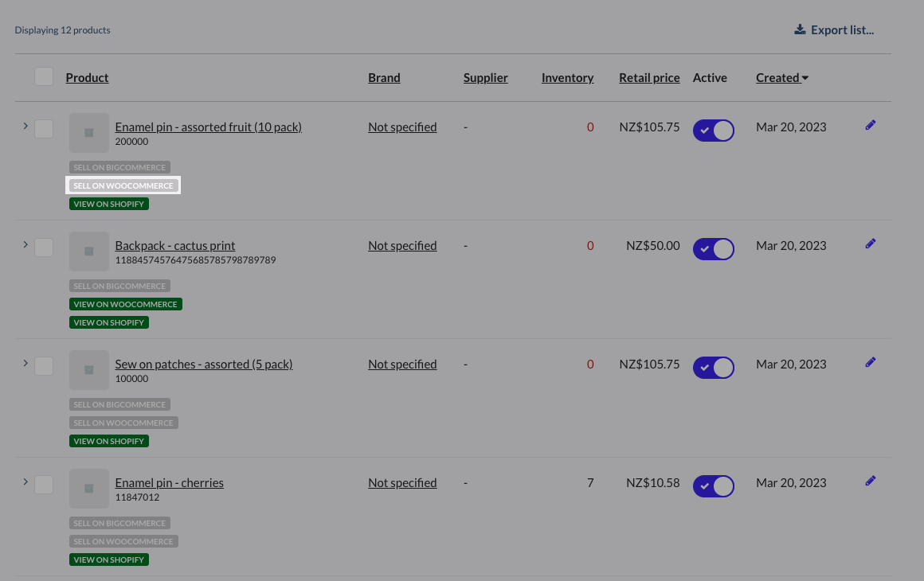Viewport: 924px width, 581px height.
Task: Edit Enamel pin - assorted fruit with pencil icon
Action: point(870,124)
